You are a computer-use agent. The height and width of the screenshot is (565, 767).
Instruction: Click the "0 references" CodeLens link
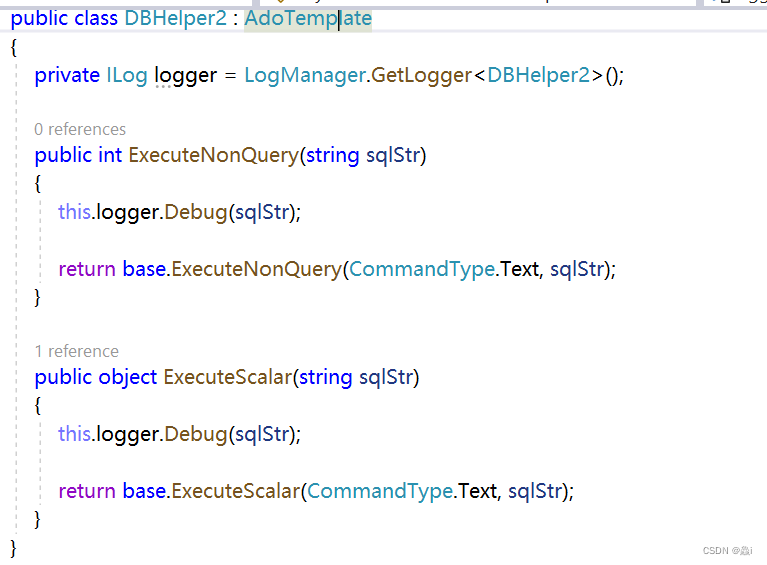tap(80, 129)
